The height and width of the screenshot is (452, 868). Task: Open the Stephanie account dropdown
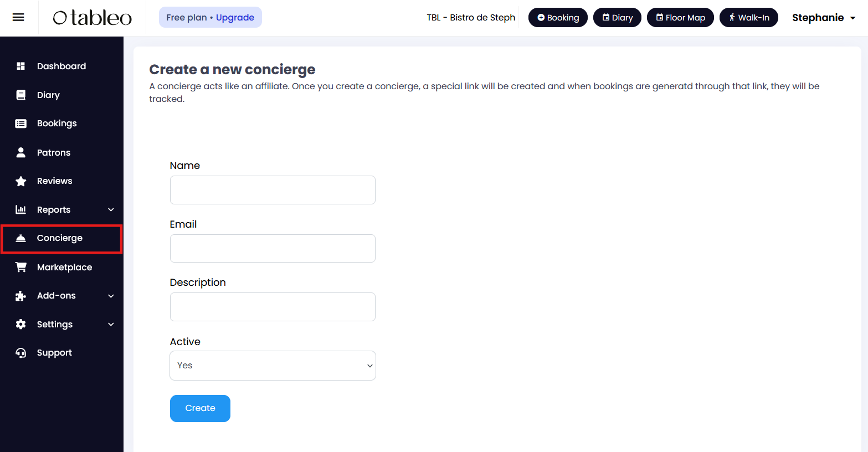[824, 18]
